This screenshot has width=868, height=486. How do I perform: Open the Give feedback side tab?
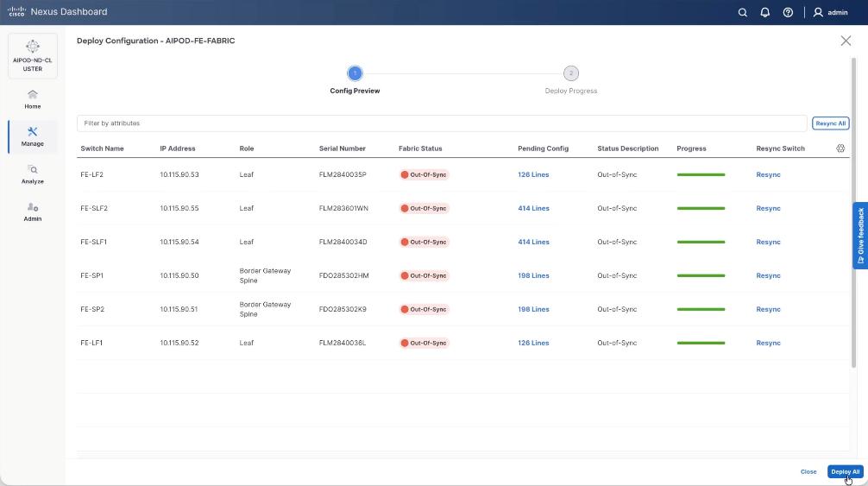(860, 236)
